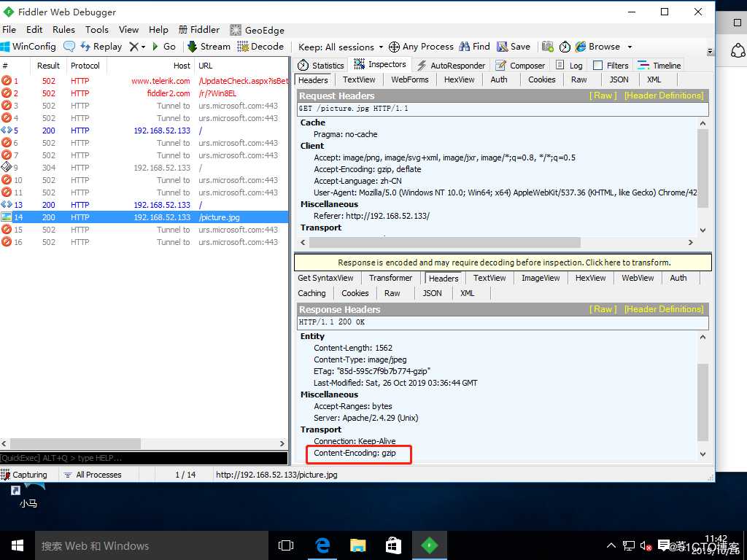
Task: Switch to the AutoResponder tab
Action: coord(451,65)
